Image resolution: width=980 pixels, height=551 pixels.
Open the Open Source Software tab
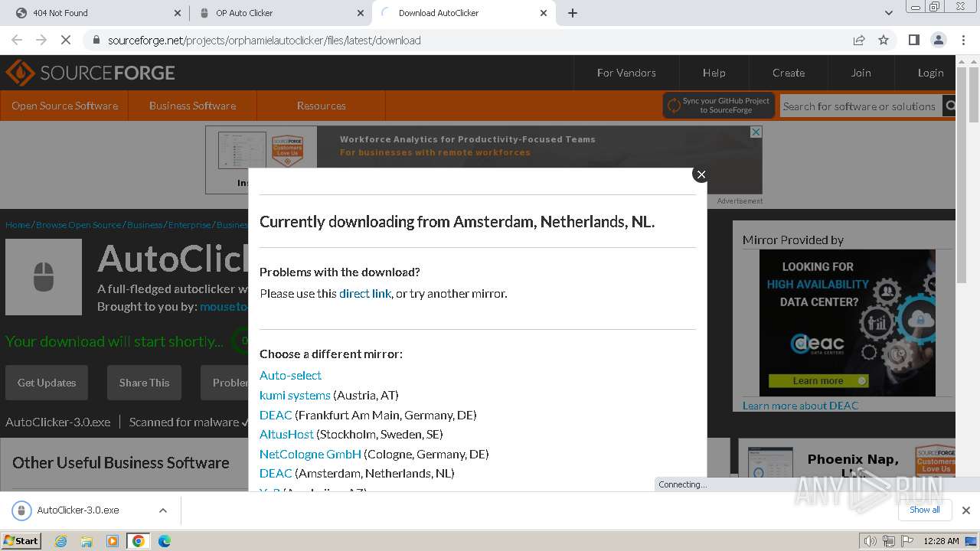pyautogui.click(x=64, y=106)
